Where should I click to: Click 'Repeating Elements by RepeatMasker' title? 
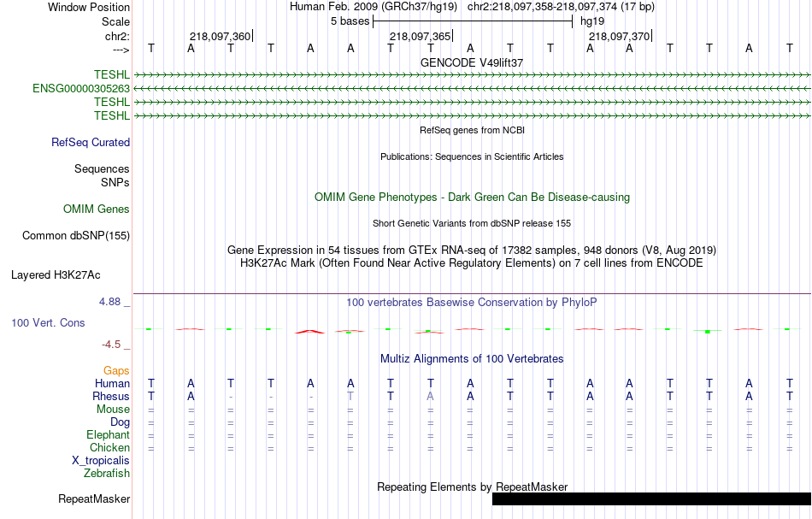coord(472,487)
